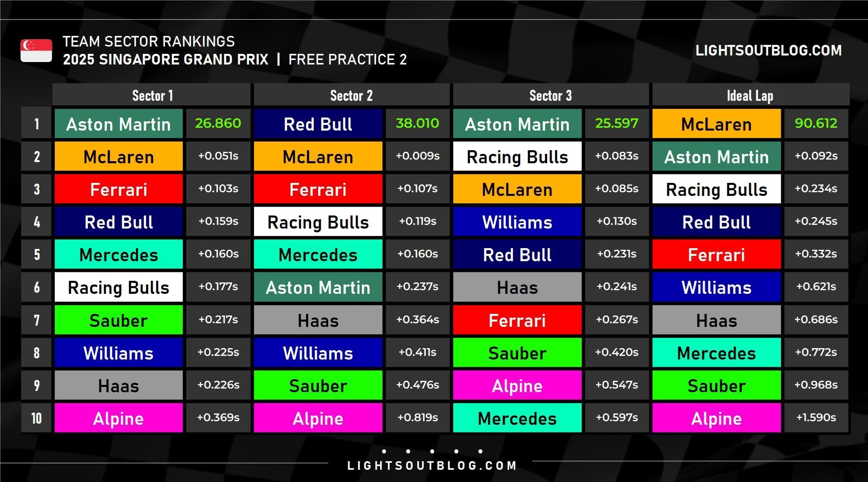Select Red Bull's navy cell in Sector 2
Image resolution: width=868 pixels, height=482 pixels.
pyautogui.click(x=318, y=124)
